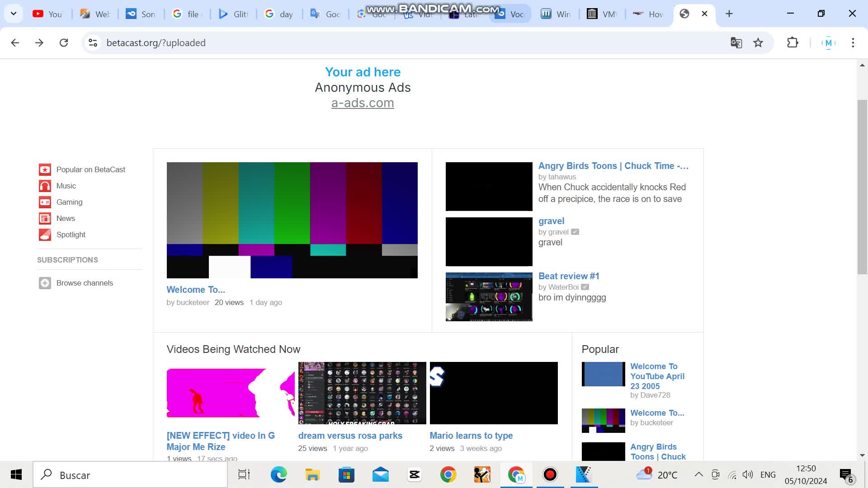Open the Spotlight sidebar icon
This screenshot has width=868, height=488.
[45, 235]
